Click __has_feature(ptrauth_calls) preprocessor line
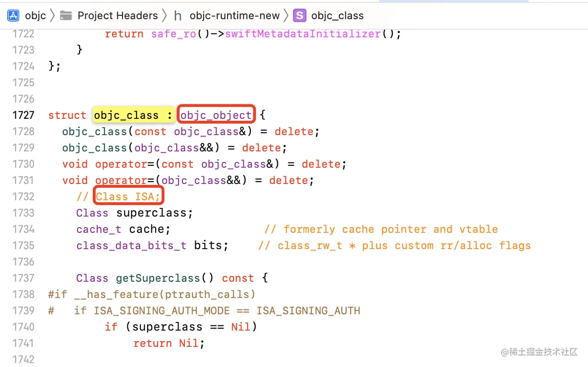The image size is (588, 367). pos(152,294)
